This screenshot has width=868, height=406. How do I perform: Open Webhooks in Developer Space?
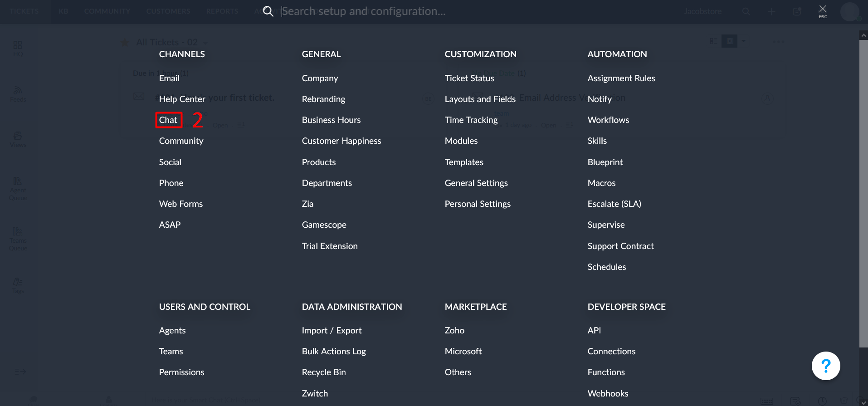(608, 393)
